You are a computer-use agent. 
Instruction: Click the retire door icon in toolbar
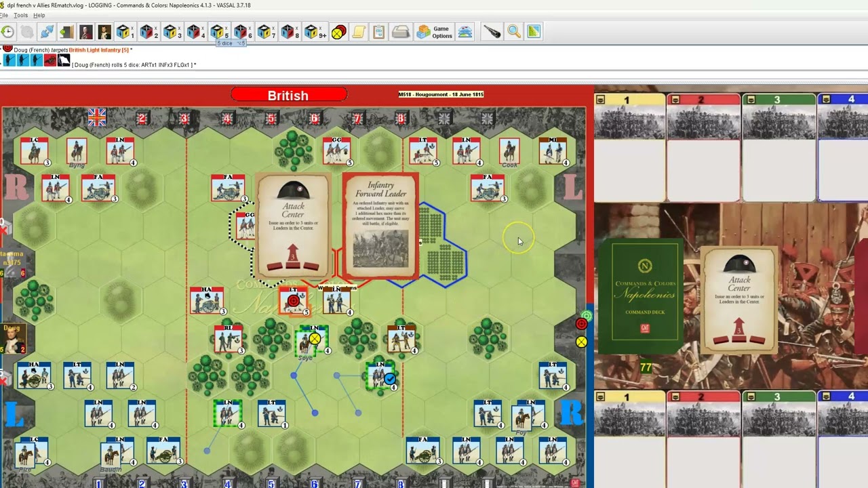tap(66, 32)
